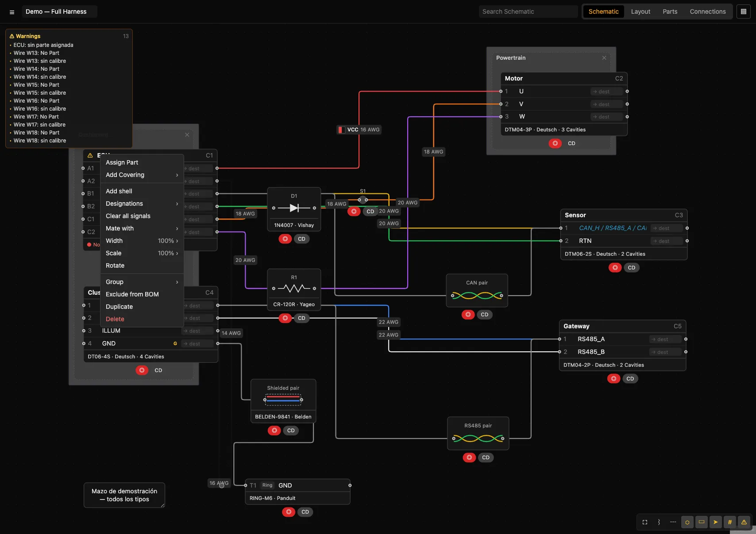Image resolution: width=756 pixels, height=534 pixels.
Task: Click the red target icon under CAN pair
Action: point(468,315)
